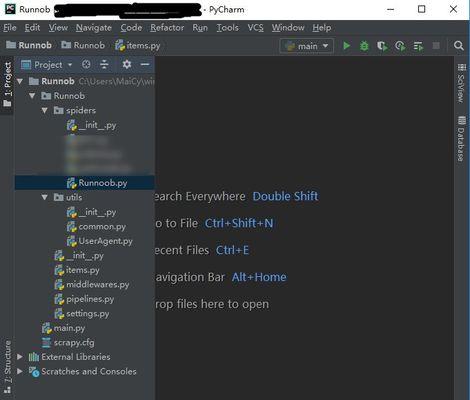Select External Libraries row
Image resolution: width=470 pixels, height=400 pixels.
pos(85,357)
